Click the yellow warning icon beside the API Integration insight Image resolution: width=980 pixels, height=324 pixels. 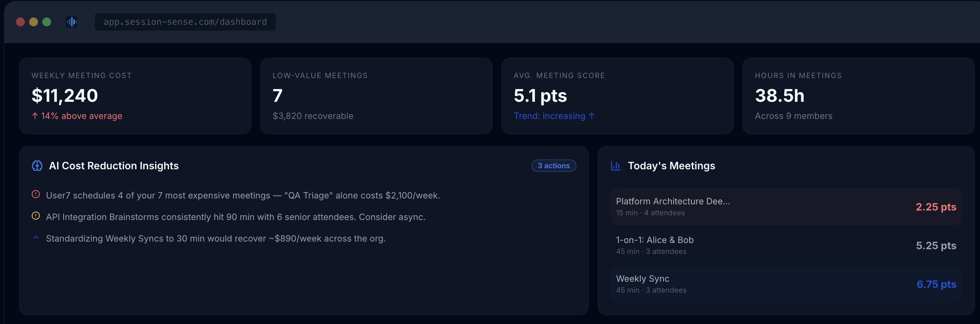(x=36, y=216)
